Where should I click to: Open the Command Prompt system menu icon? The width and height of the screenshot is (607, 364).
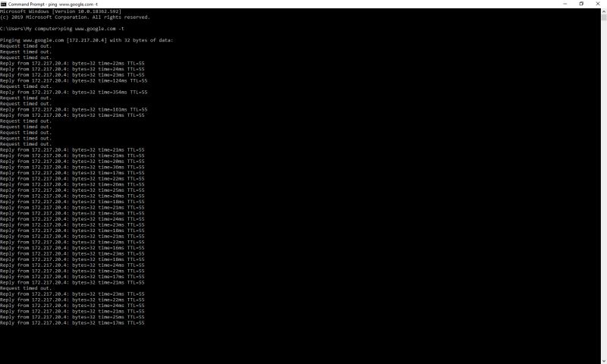coord(4,4)
